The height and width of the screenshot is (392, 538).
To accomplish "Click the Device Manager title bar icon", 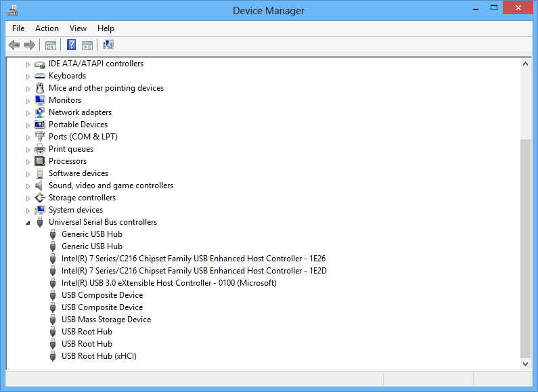I will pos(12,10).
